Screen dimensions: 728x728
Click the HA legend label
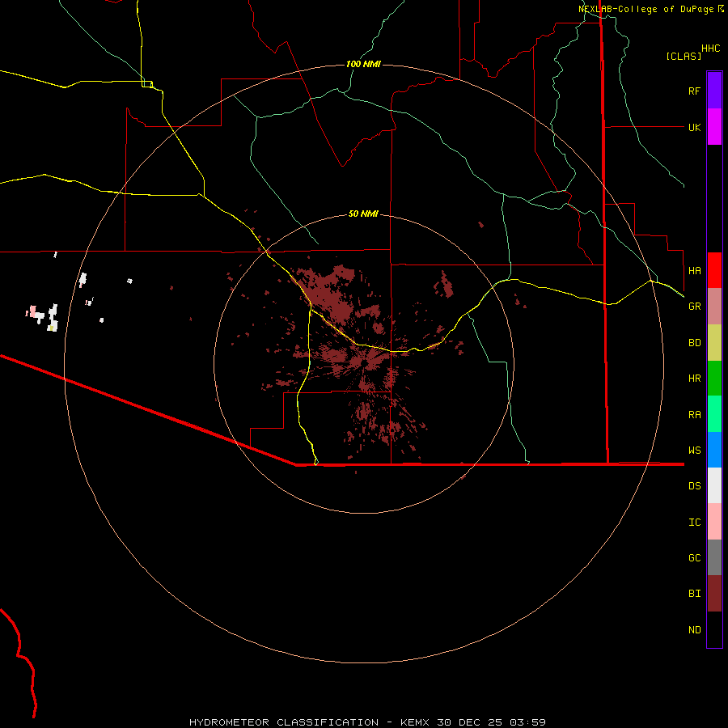(694, 270)
